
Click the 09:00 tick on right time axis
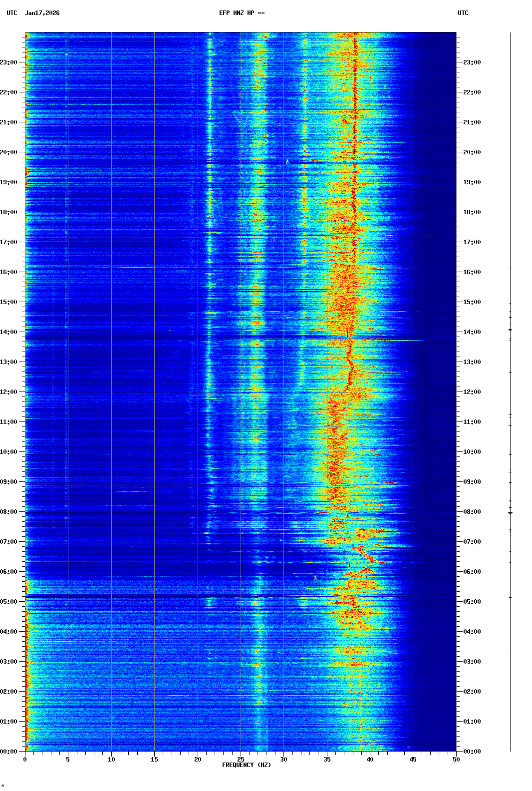coord(472,482)
